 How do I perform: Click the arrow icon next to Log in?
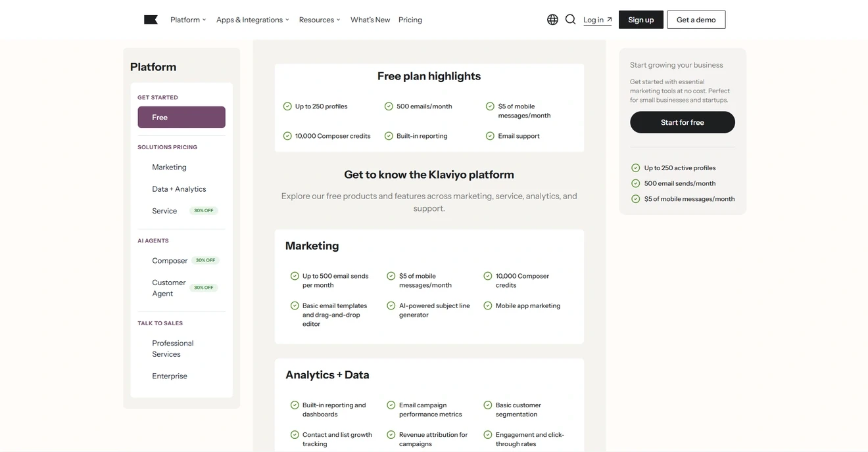(610, 20)
